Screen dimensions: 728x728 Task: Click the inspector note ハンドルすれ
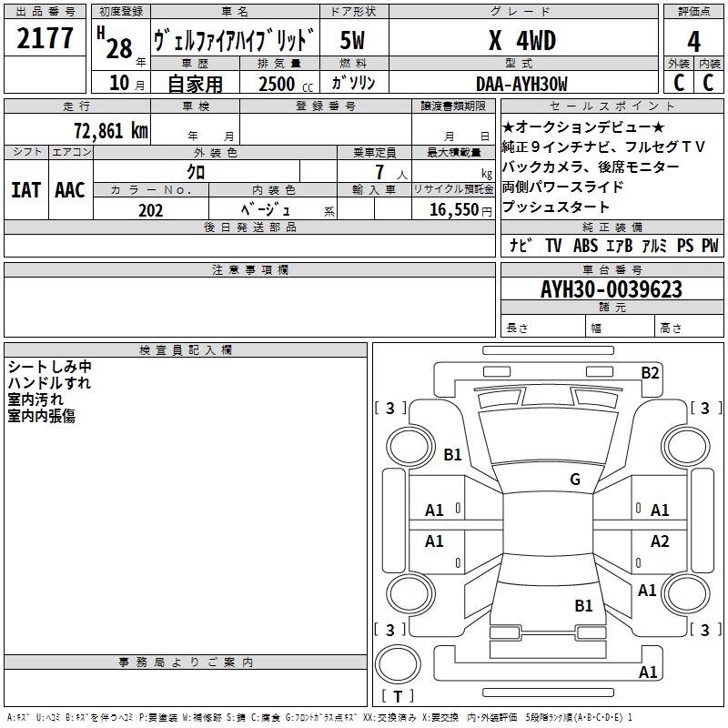(50, 383)
